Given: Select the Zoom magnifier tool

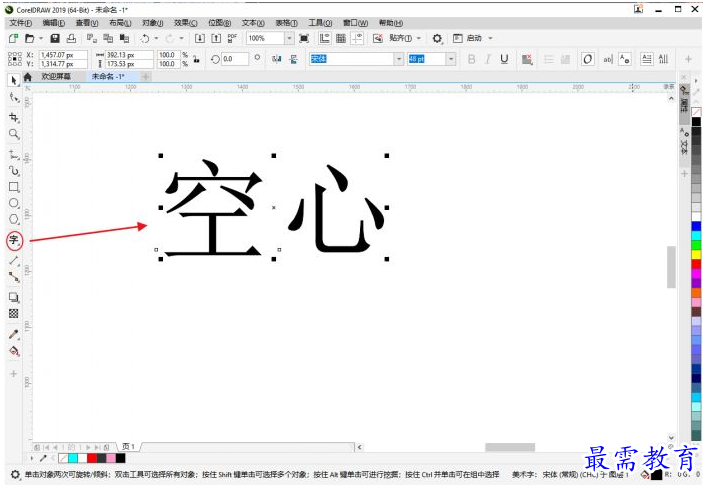Looking at the screenshot, I should (x=14, y=134).
